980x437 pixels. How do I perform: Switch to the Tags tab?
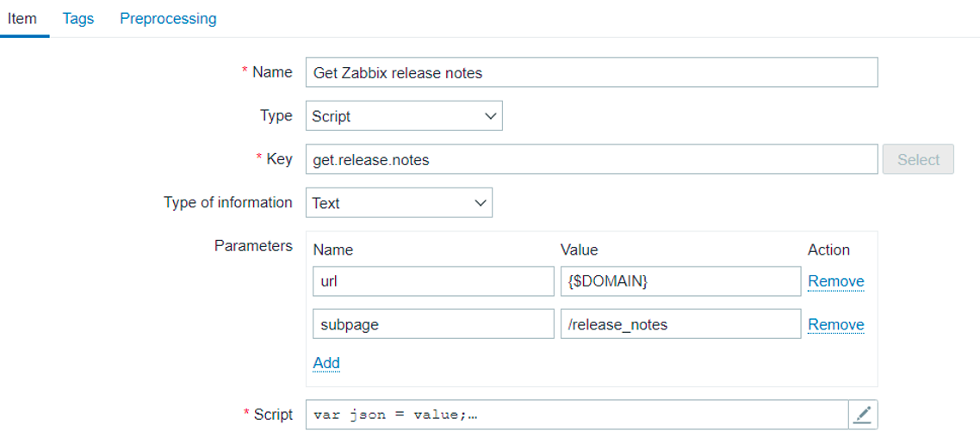(78, 19)
